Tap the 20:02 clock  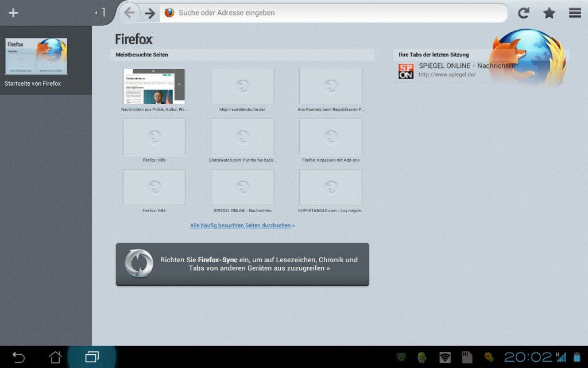tap(528, 356)
